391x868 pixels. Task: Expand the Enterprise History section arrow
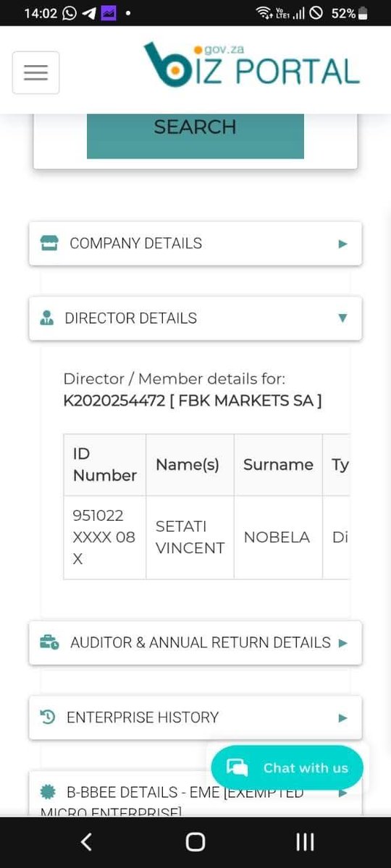(343, 718)
